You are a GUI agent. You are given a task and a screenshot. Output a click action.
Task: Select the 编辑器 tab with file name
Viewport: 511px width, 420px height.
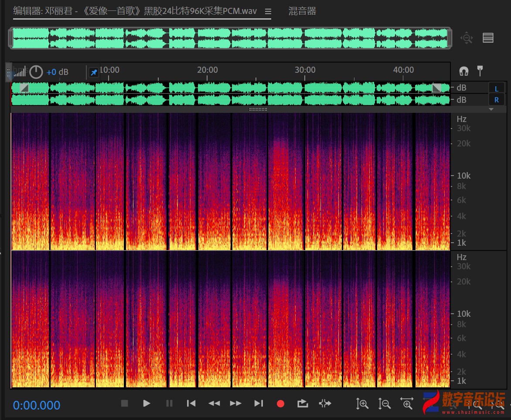point(135,11)
